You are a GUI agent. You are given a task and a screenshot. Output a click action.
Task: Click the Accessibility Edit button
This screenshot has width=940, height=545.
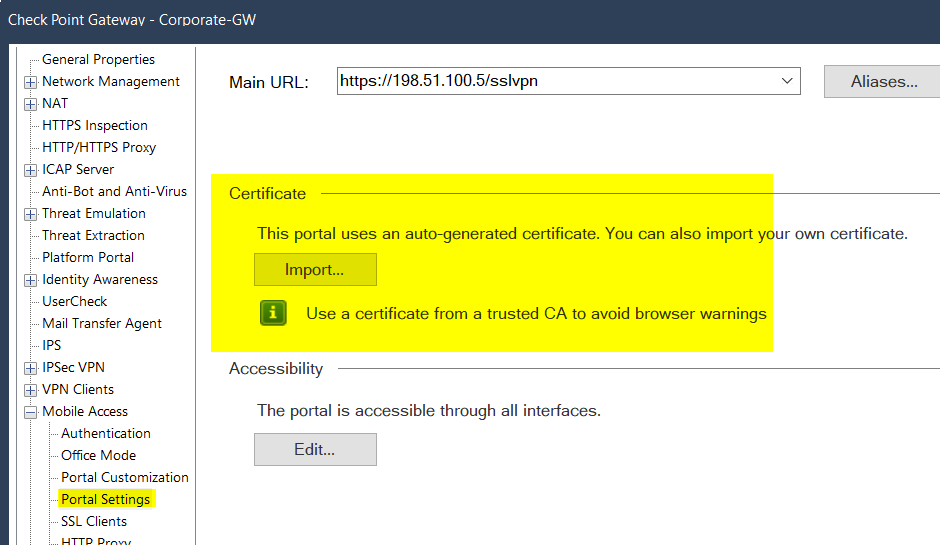tap(315, 449)
